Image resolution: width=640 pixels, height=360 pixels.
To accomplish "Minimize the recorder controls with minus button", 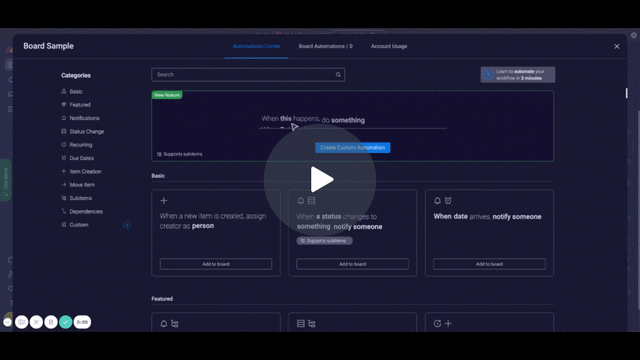I will [x=7, y=322].
